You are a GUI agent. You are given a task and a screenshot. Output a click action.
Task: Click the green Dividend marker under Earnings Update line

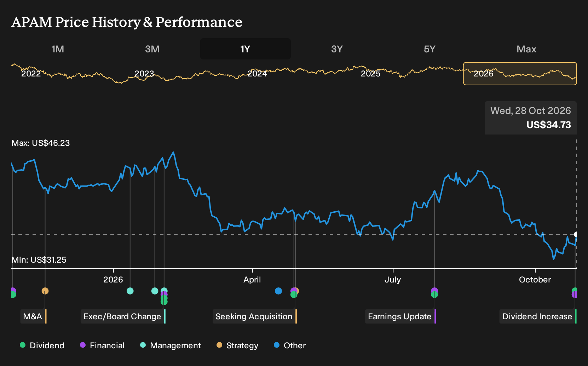[434, 295]
